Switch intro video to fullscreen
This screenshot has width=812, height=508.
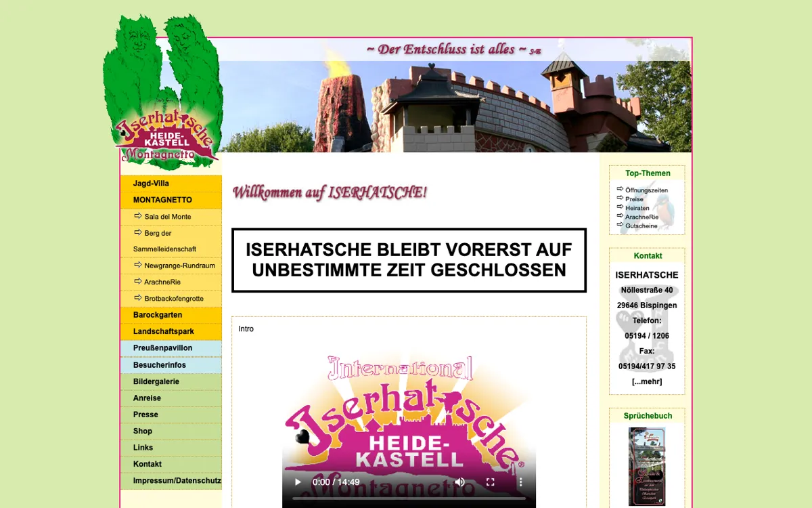(x=491, y=482)
